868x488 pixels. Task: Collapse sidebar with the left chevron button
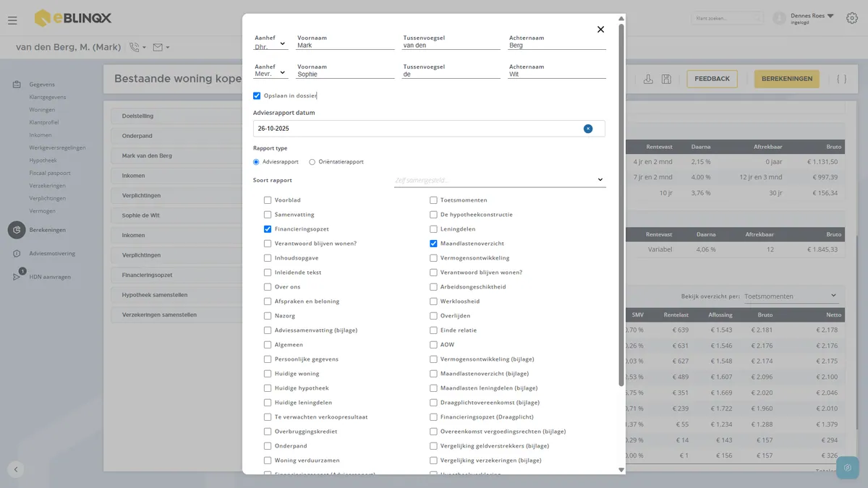[16, 468]
